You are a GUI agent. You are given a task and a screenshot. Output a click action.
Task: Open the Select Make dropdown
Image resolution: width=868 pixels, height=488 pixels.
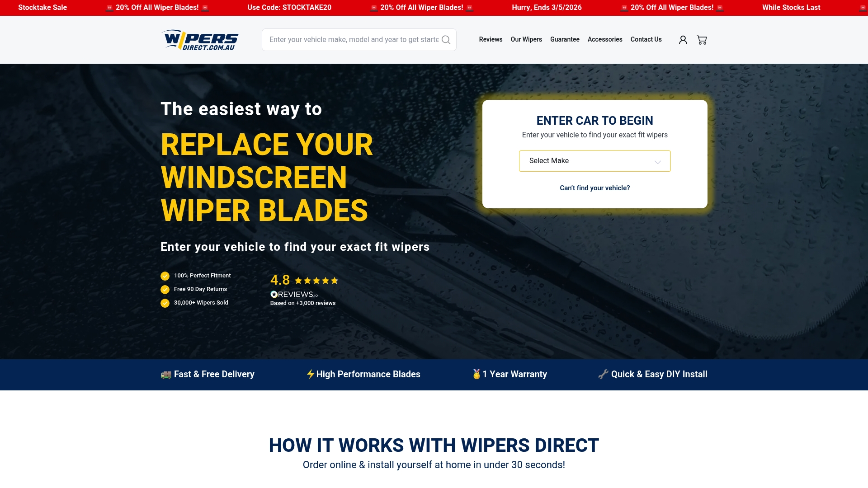click(x=594, y=161)
